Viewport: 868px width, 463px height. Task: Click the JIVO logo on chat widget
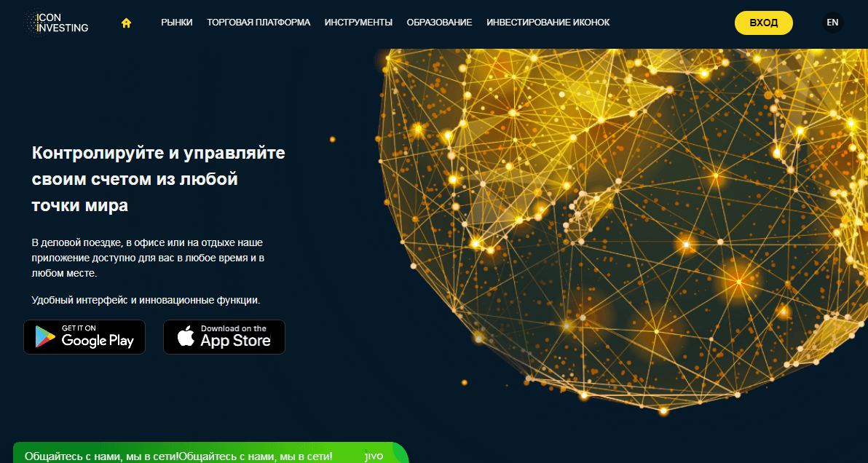point(373,456)
